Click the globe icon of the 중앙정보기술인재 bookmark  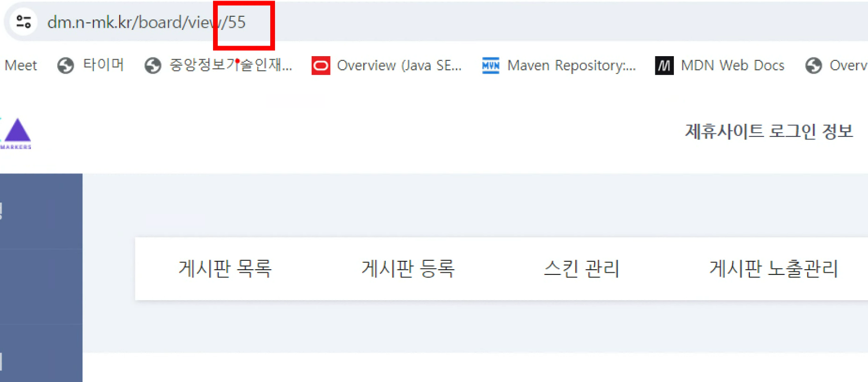153,66
